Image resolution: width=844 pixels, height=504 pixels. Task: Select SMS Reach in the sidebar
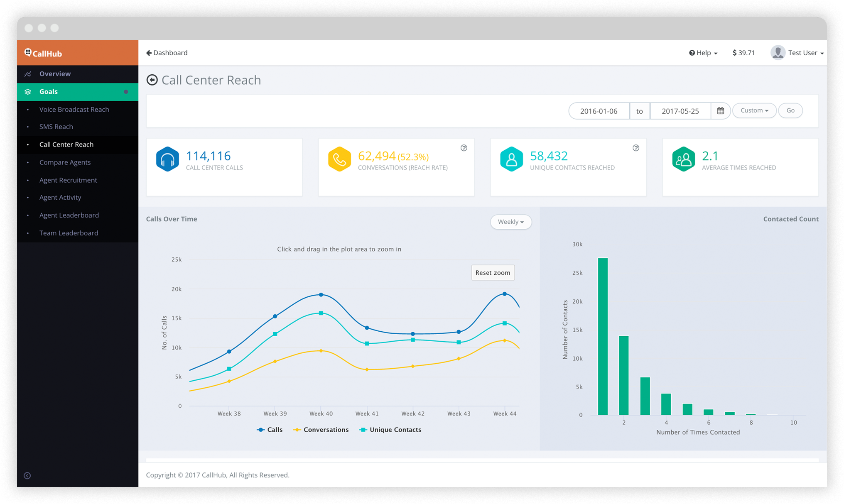click(x=56, y=127)
